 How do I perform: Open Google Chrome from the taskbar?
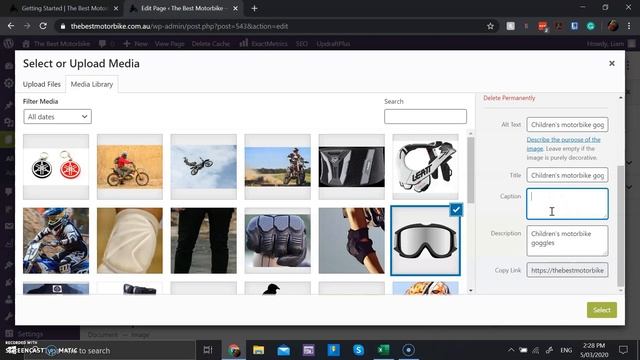pyautogui.click(x=234, y=350)
